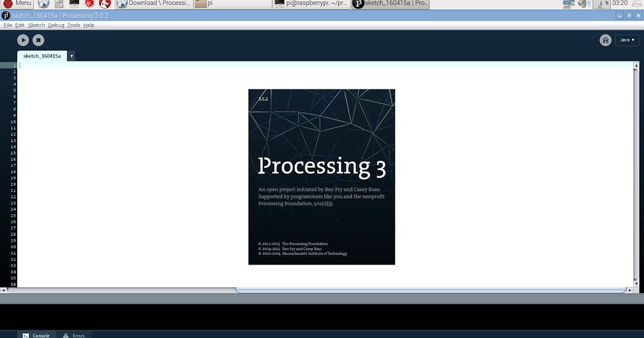Open the Java mode selector
Image resolution: width=644 pixels, height=338 pixels.
point(627,40)
